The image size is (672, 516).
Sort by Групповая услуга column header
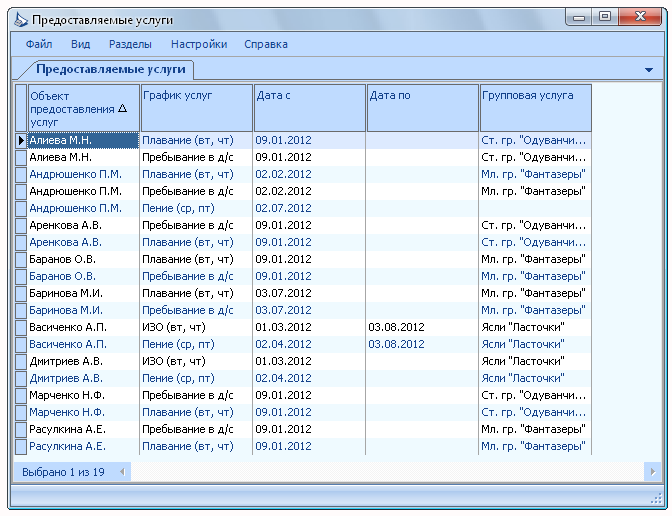pyautogui.click(x=536, y=108)
